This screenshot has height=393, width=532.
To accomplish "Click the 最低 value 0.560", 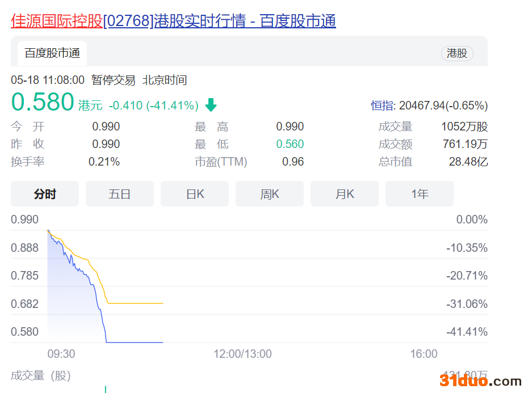I will (290, 144).
